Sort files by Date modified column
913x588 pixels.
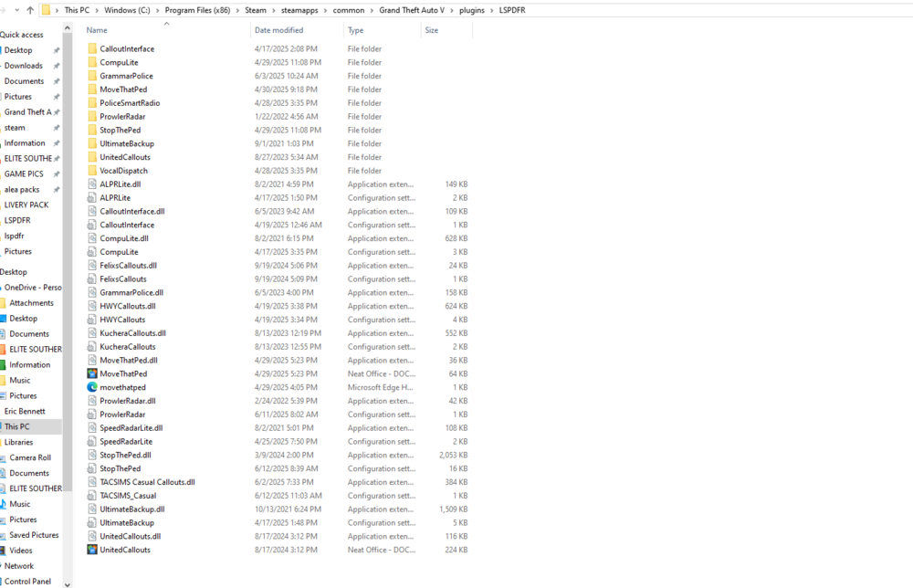click(x=278, y=30)
